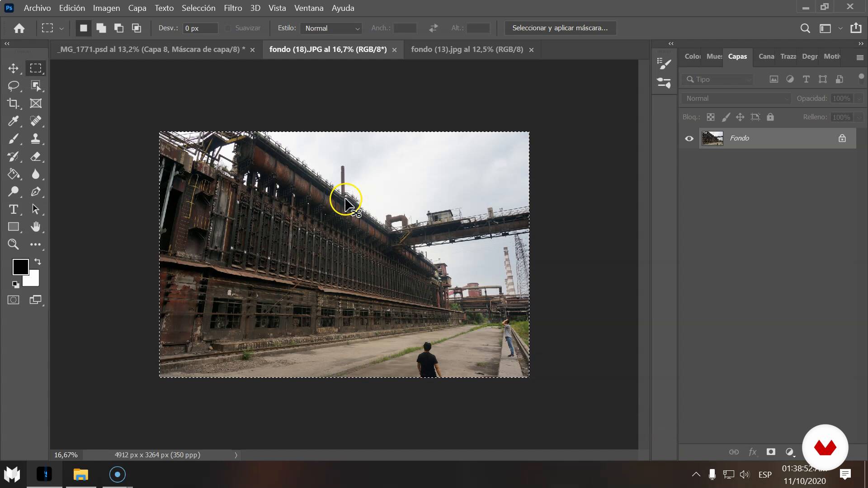Image resolution: width=868 pixels, height=488 pixels.
Task: Open the layer blend mode dropdown
Action: coord(736,99)
